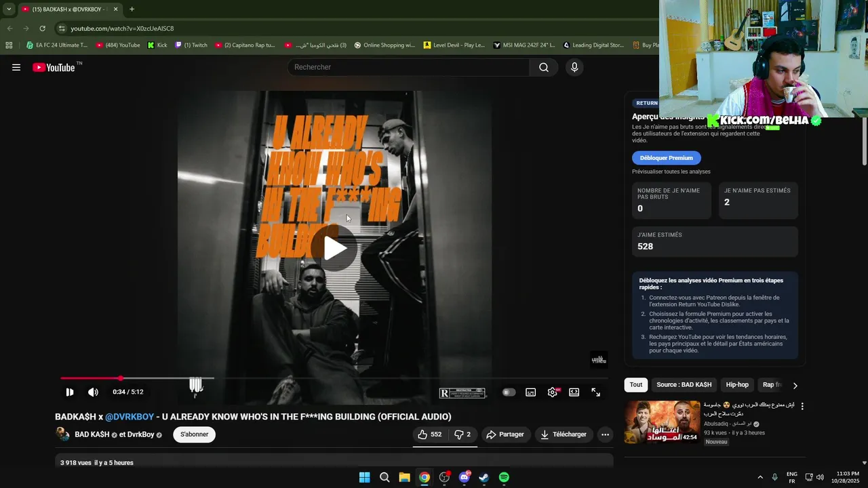The width and height of the screenshot is (868, 488).
Task: Mute the video volume speaker icon
Action: [93, 392]
